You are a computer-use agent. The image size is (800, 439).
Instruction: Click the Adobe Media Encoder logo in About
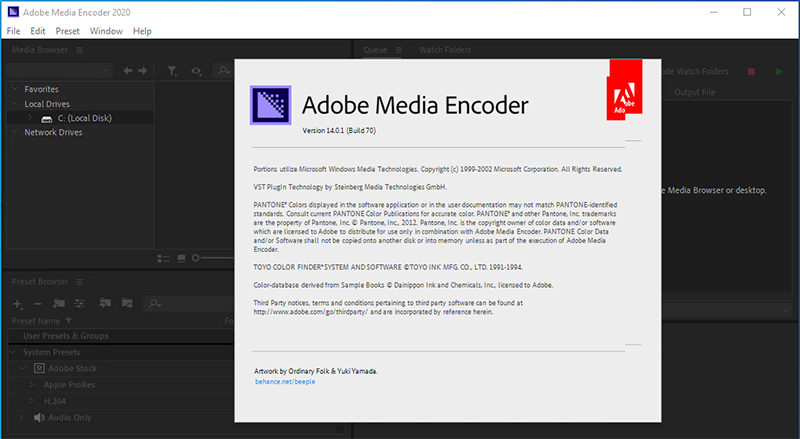click(270, 105)
